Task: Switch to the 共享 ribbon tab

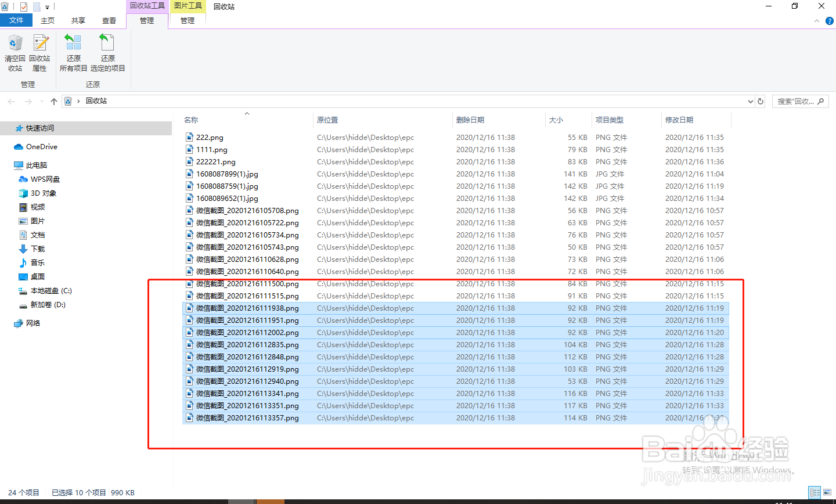Action: coord(78,20)
